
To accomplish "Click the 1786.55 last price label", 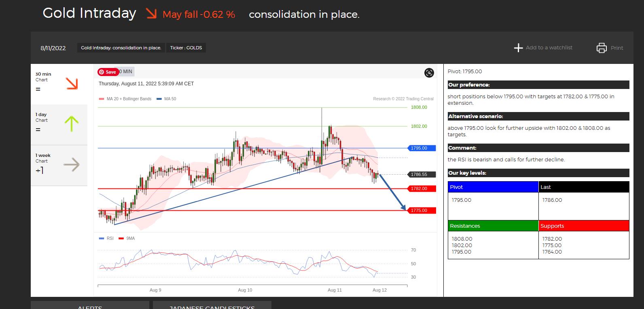I will (x=422, y=174).
